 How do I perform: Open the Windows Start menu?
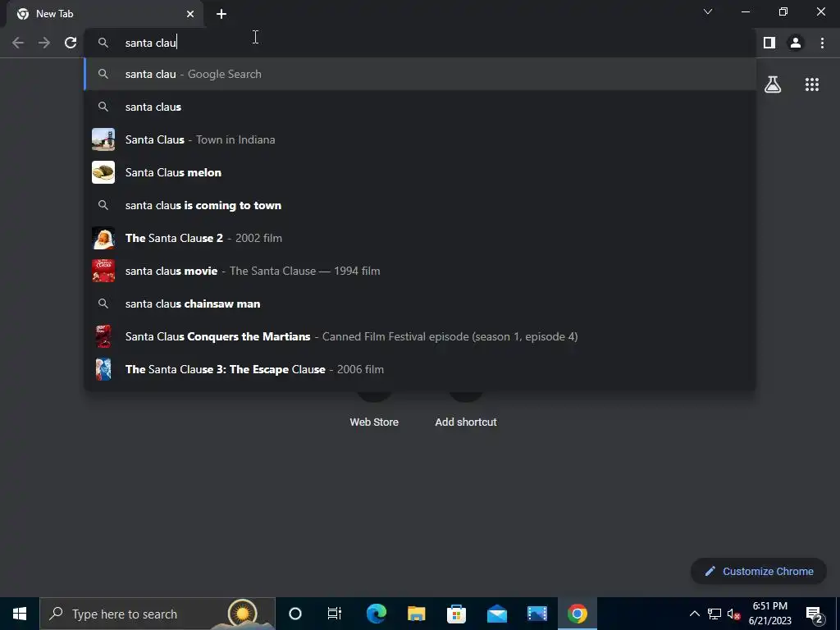click(20, 614)
